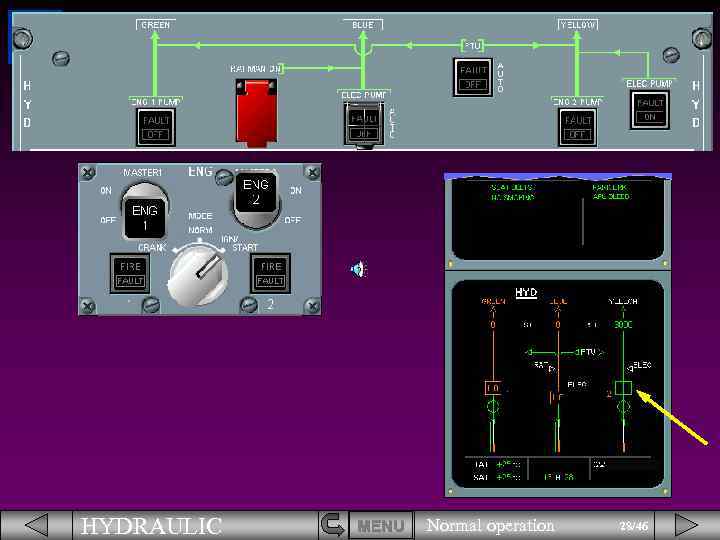
Task: Click the PTU label on overhead panel
Action: (472, 45)
